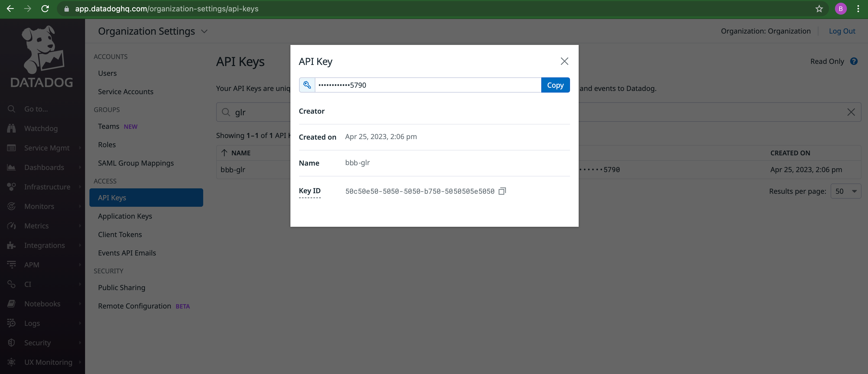Open the Client Tokens section
The width and height of the screenshot is (868, 374).
click(120, 234)
